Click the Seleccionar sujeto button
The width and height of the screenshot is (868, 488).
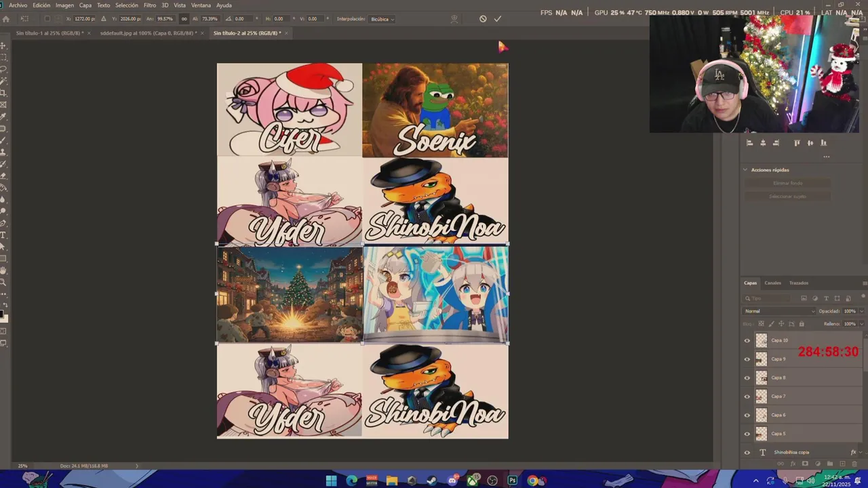(x=788, y=197)
